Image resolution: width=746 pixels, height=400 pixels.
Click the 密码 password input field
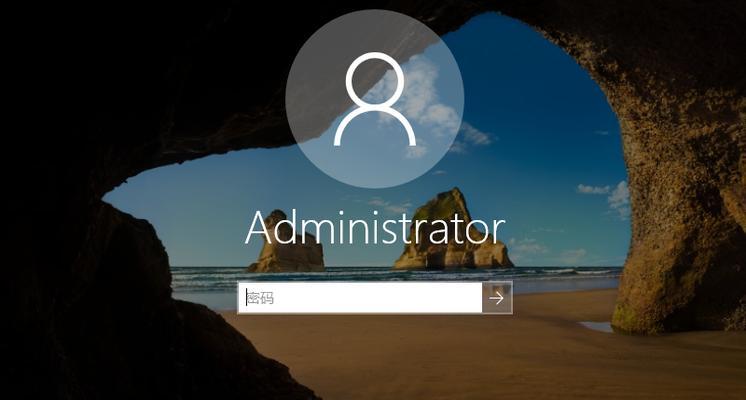[x=360, y=298]
